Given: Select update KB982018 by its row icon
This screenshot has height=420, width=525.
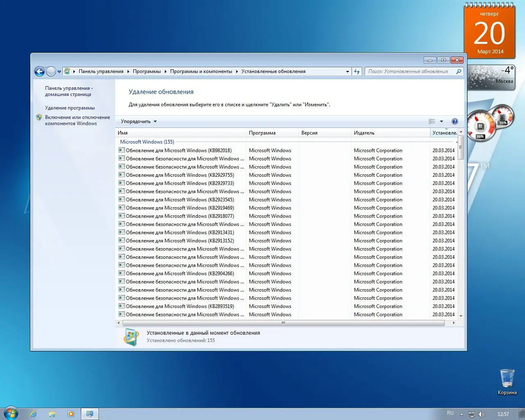Looking at the screenshot, I should [121, 150].
